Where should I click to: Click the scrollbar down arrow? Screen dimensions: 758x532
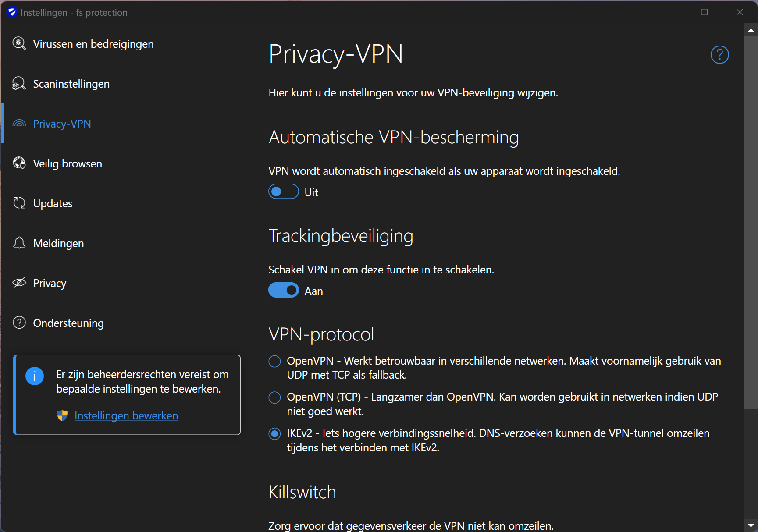(751, 525)
